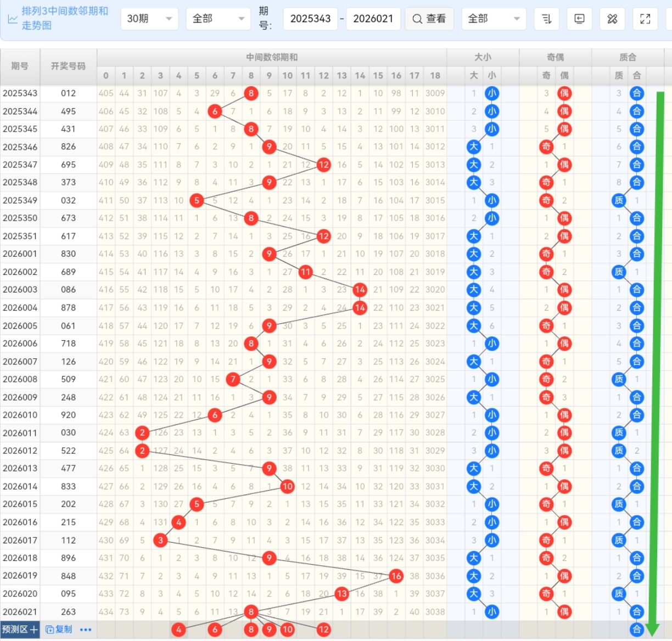
Task: Click the collapse panel icon in toolbar
Action: (x=579, y=19)
